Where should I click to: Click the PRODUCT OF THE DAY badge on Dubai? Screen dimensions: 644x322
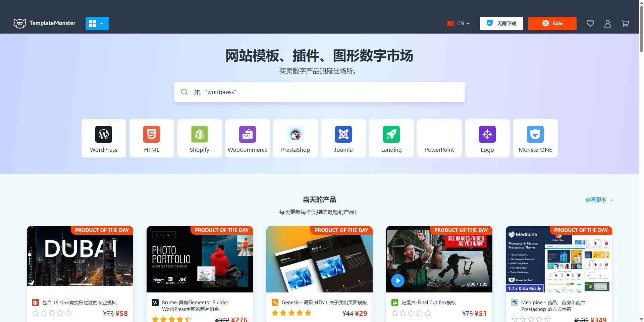102,230
